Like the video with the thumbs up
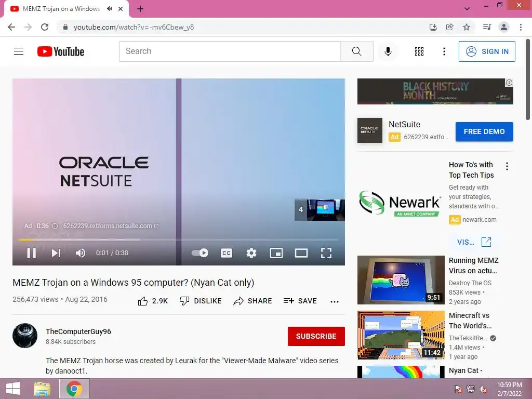This screenshot has width=532, height=399. tap(153, 301)
